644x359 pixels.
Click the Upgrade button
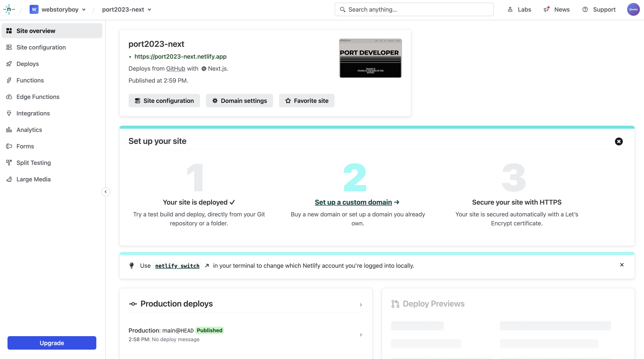point(52,343)
